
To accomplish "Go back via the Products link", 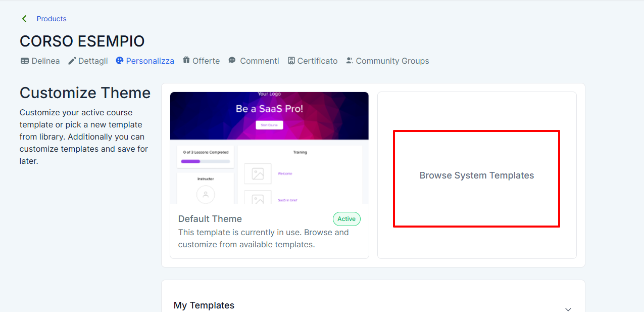I will [x=52, y=19].
